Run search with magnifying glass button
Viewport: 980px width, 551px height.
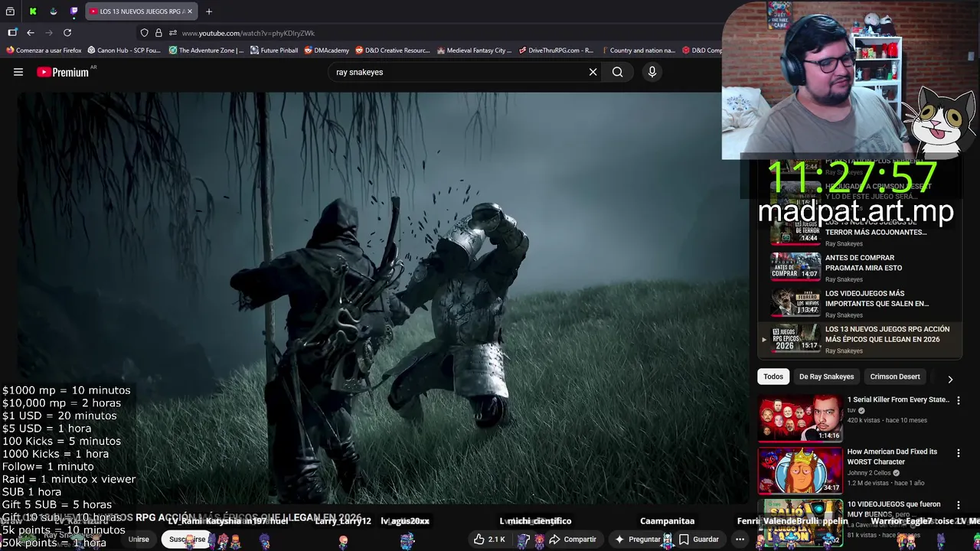(x=617, y=72)
